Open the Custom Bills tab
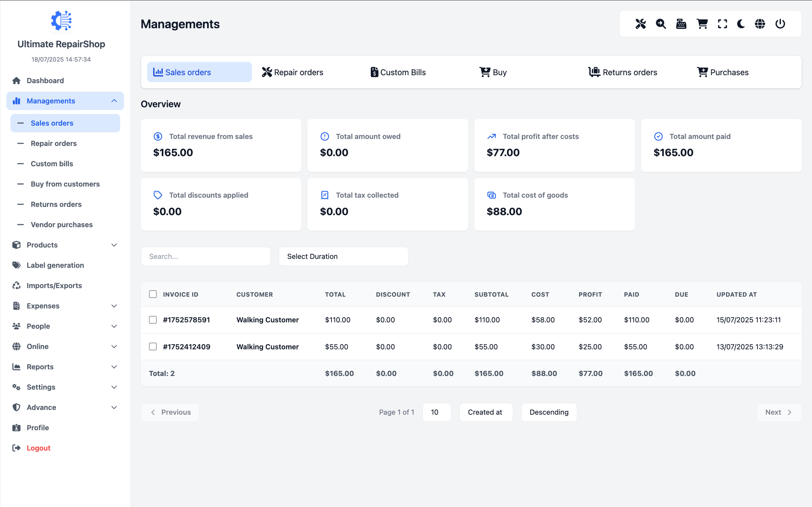 point(398,72)
